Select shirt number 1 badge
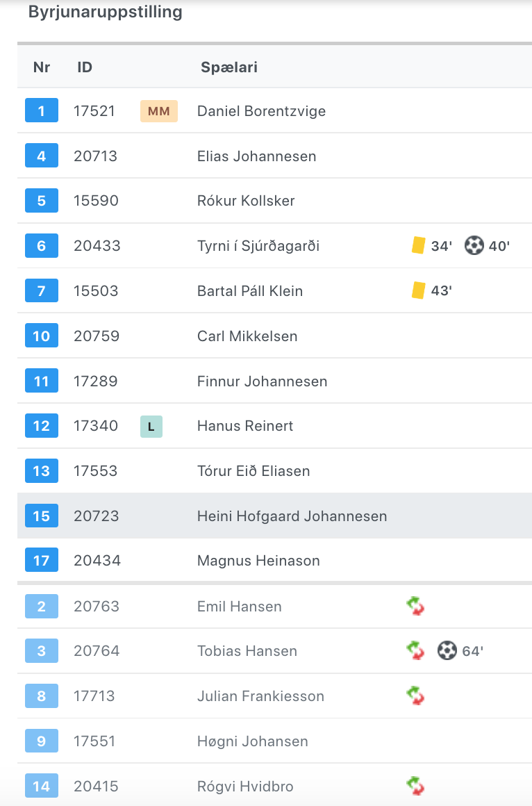Image resolution: width=532 pixels, height=806 pixels. (42, 110)
